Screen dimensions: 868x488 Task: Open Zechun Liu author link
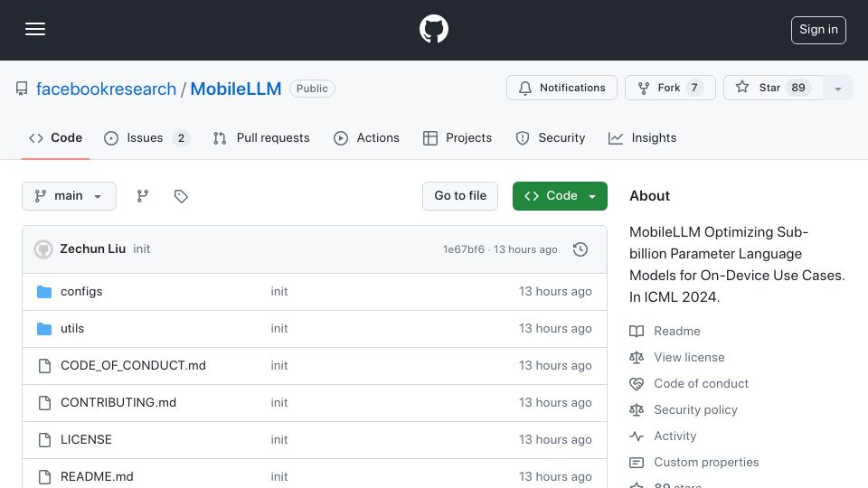[92, 249]
